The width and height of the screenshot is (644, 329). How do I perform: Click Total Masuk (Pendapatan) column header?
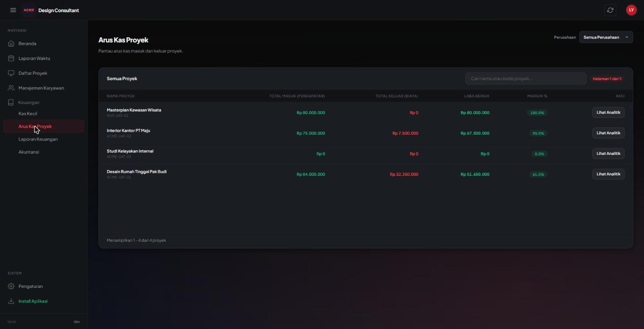coord(297,96)
